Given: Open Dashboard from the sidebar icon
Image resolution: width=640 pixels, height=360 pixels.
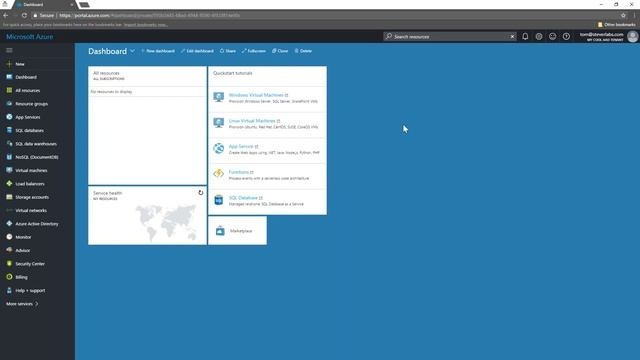Looking at the screenshot, I should click(x=9, y=77).
